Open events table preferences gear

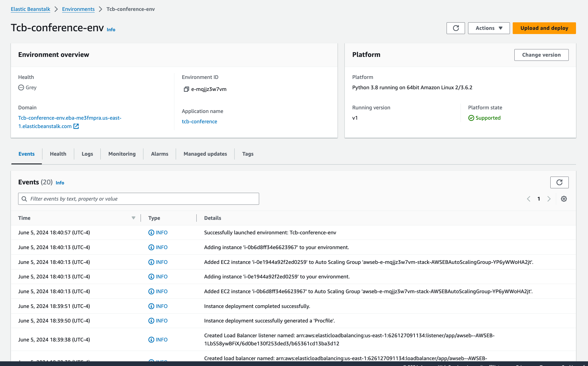[564, 199]
